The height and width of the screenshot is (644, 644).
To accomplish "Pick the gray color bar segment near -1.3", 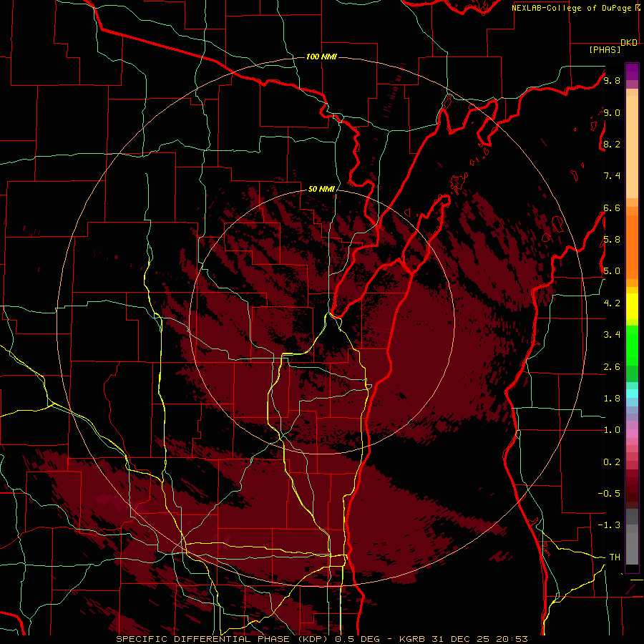I will tap(632, 529).
